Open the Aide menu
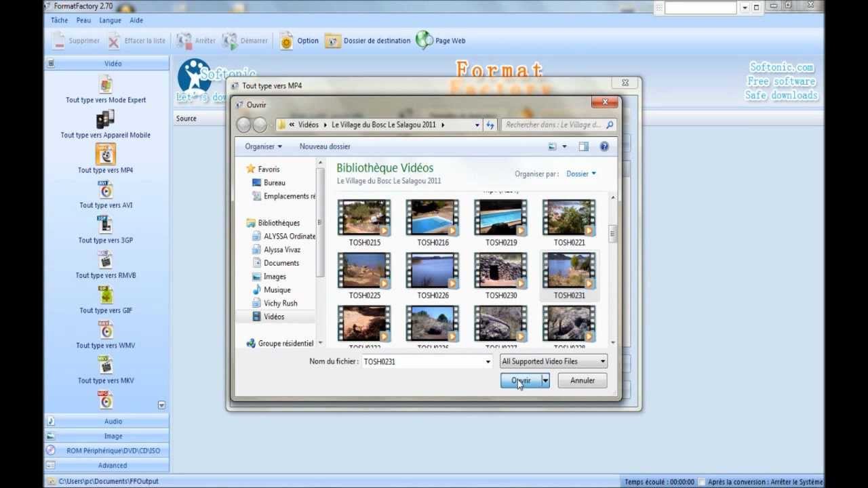This screenshot has height=488, width=868. point(136,20)
